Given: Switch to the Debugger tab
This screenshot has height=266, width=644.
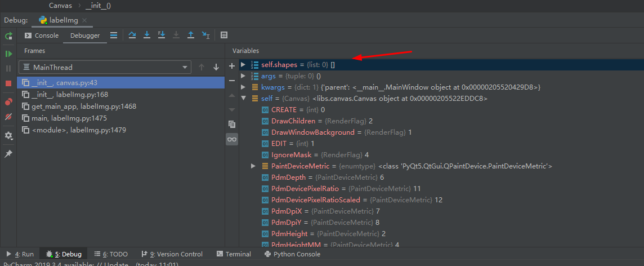Looking at the screenshot, I should coord(84,36).
